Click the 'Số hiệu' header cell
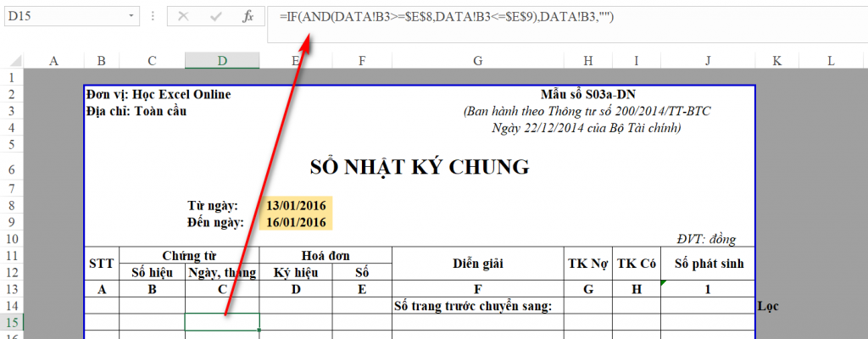This screenshot has width=868, height=339. pyautogui.click(x=153, y=272)
